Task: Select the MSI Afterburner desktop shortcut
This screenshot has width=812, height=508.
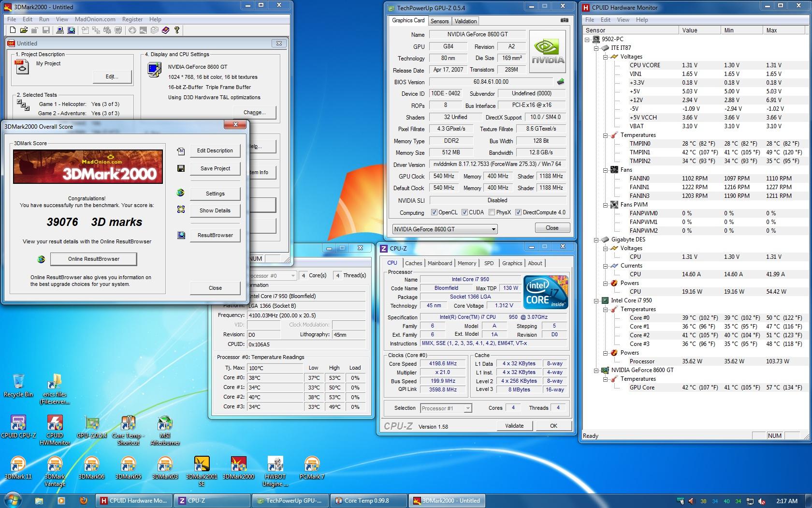Action: [165, 431]
